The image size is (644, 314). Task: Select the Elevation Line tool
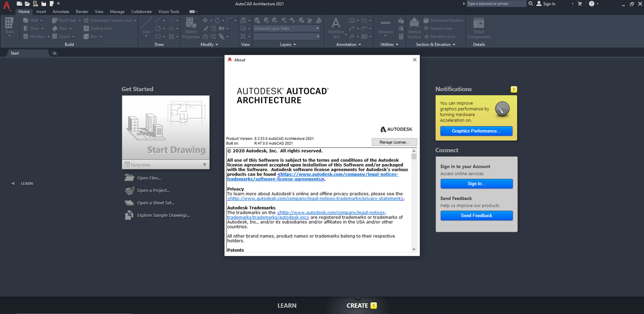439,36
